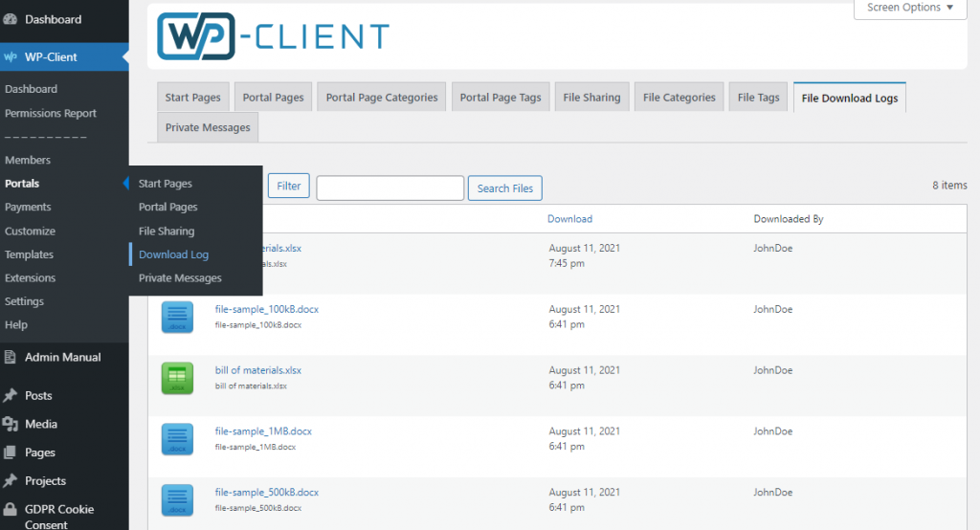Click the Admin Manual document icon
The image size is (980, 530).
coord(10,357)
